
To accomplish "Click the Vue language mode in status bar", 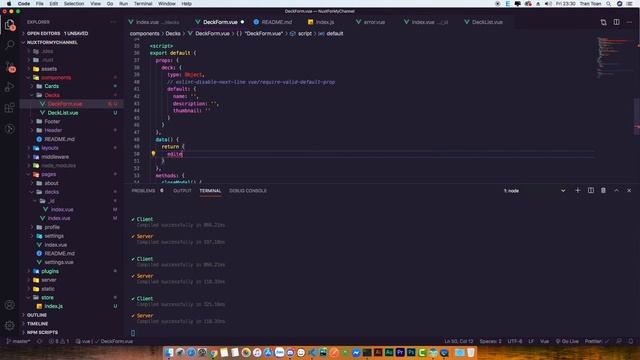I will (544, 341).
